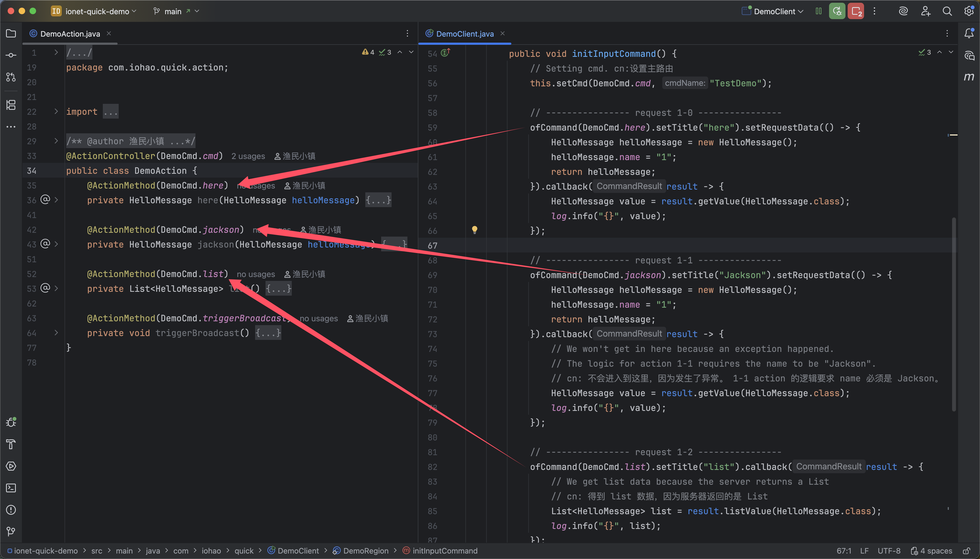Toggle read-only lock in status bar
Screen dimensions: 980x559
pos(967,551)
